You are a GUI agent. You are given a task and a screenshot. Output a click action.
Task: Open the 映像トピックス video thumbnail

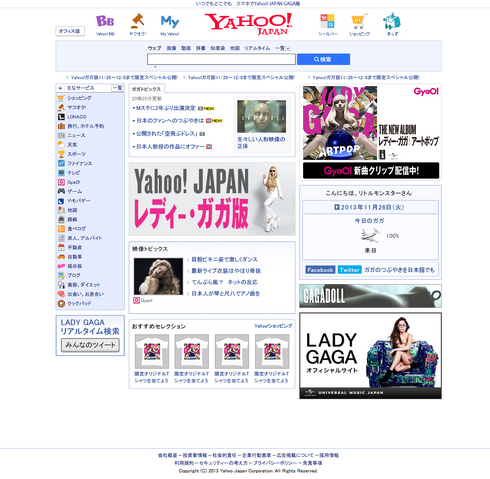tap(158, 276)
